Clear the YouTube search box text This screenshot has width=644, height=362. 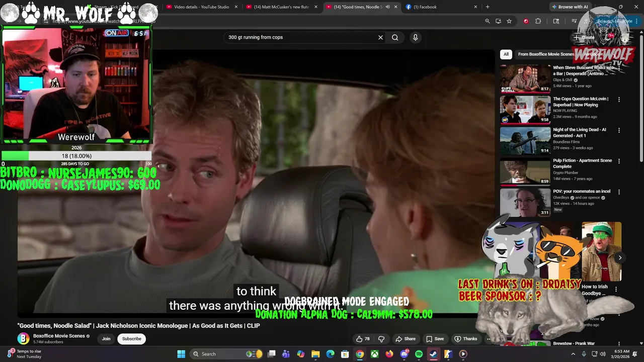[380, 37]
